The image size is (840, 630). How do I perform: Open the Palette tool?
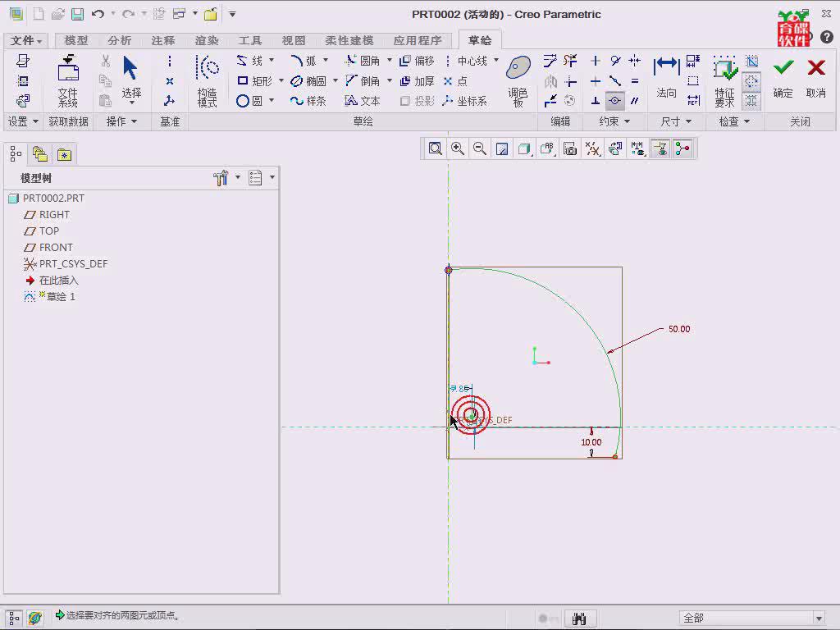click(518, 80)
